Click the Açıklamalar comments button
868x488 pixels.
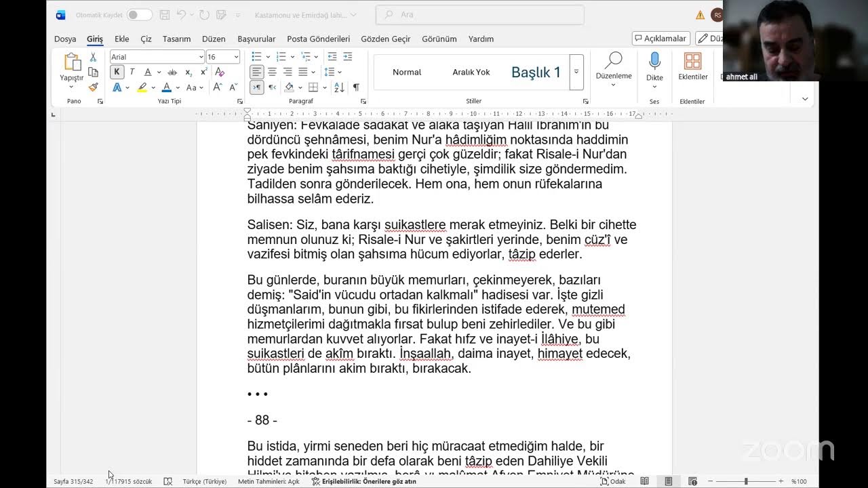tap(660, 39)
